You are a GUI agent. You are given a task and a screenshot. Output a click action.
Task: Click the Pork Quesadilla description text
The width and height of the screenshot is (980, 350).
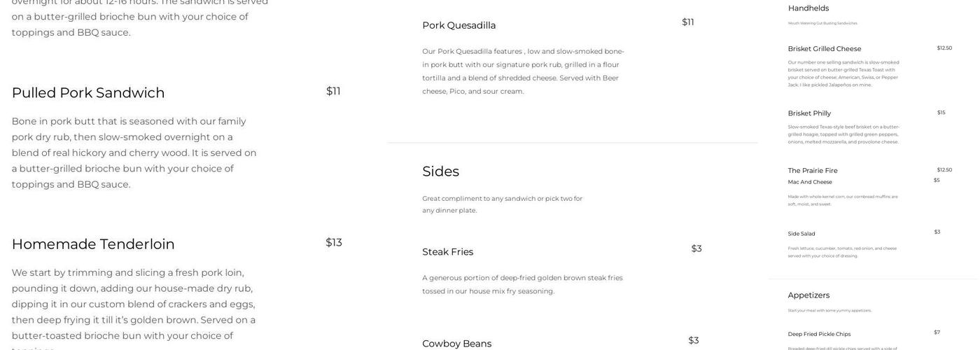523,71
